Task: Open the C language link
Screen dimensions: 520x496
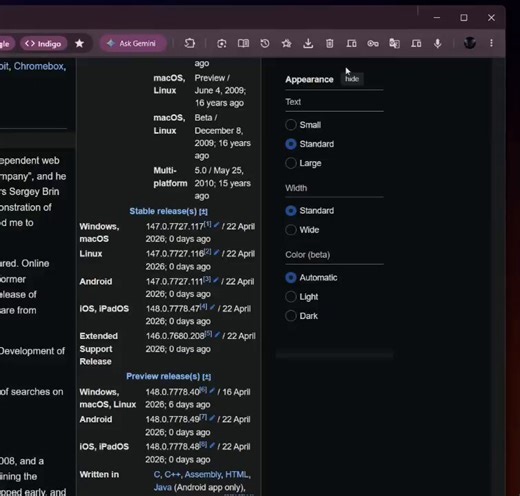Action: click(x=157, y=474)
